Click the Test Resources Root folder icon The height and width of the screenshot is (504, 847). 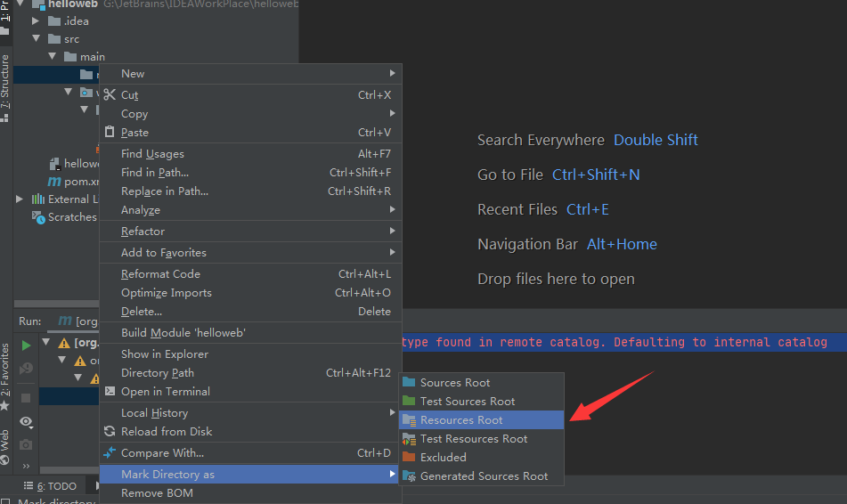[x=409, y=439]
